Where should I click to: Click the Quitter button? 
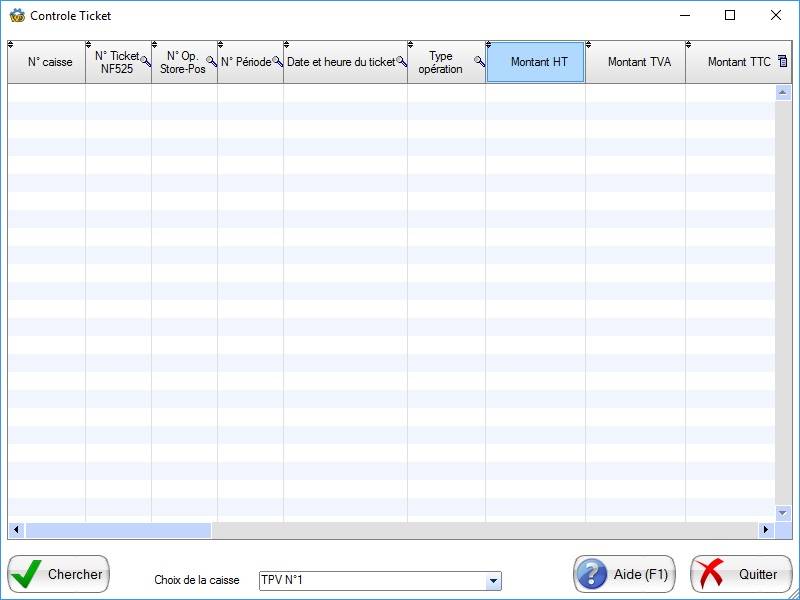pyautogui.click(x=741, y=575)
